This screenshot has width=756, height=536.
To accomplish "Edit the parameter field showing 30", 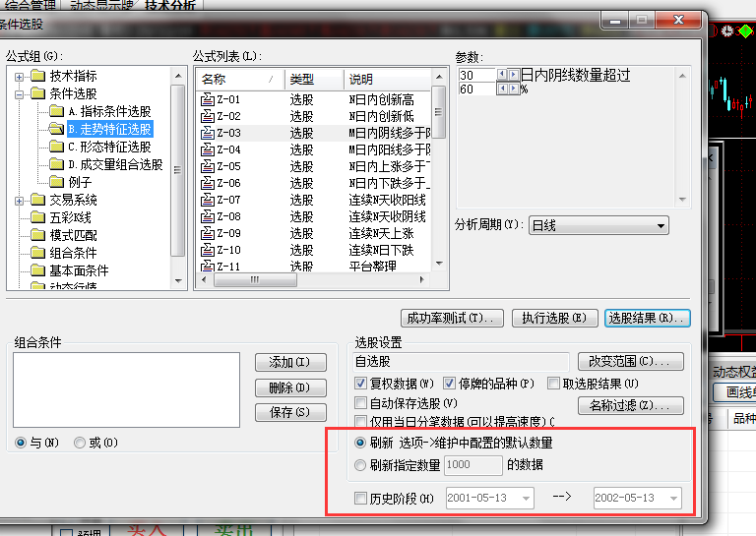I will click(x=476, y=75).
